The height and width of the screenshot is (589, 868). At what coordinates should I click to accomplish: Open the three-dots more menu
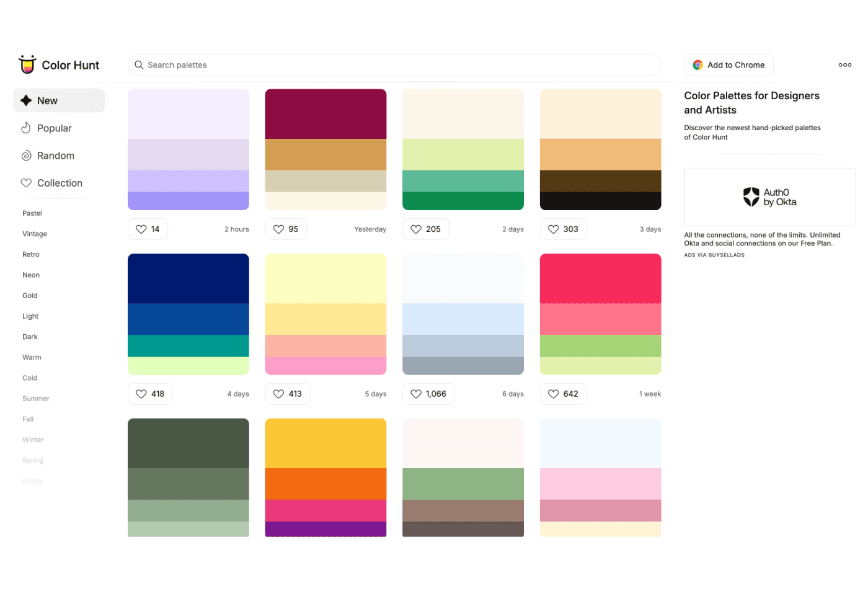tap(844, 65)
